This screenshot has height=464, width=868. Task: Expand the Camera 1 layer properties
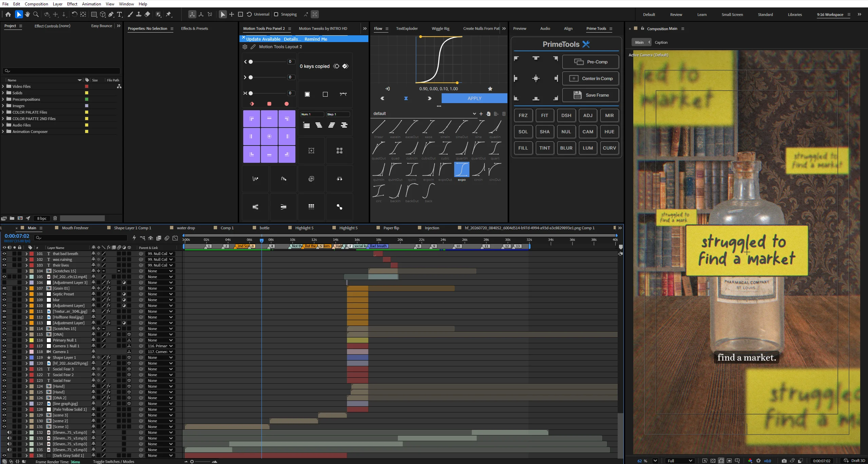[x=26, y=352]
